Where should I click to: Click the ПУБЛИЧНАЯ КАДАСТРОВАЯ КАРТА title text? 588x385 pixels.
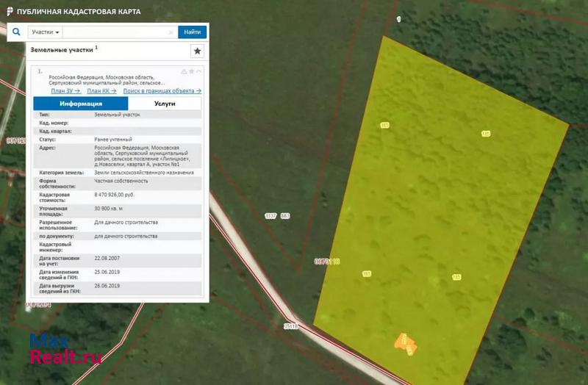pos(79,12)
